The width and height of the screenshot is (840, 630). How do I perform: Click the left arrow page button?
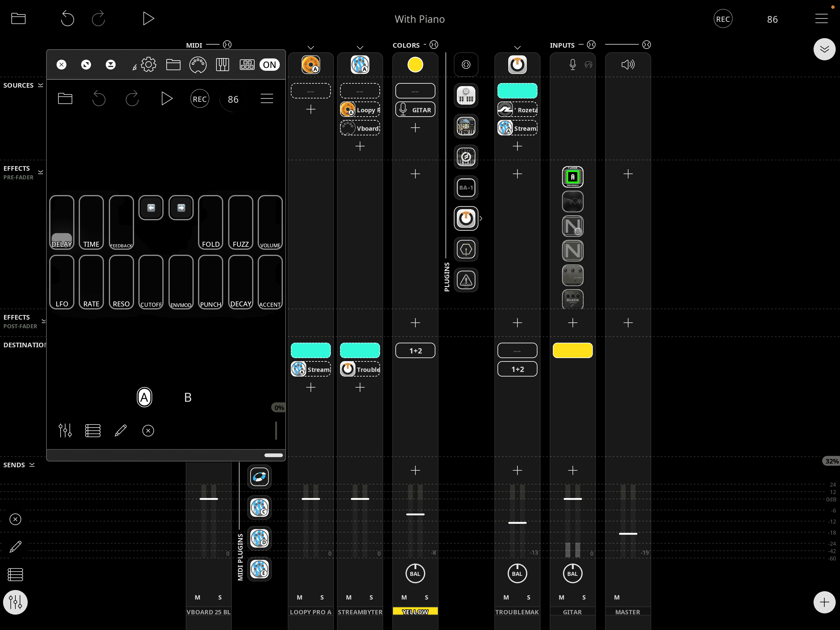pos(151,207)
